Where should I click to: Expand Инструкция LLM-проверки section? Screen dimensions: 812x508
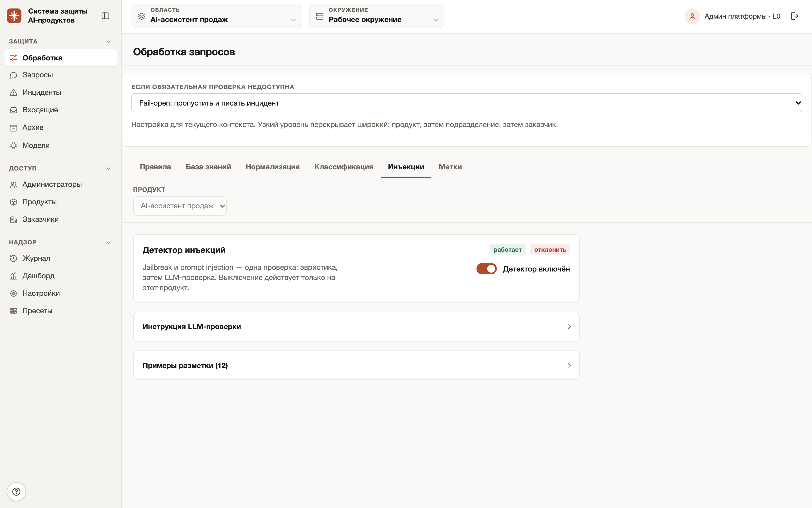[x=356, y=327]
